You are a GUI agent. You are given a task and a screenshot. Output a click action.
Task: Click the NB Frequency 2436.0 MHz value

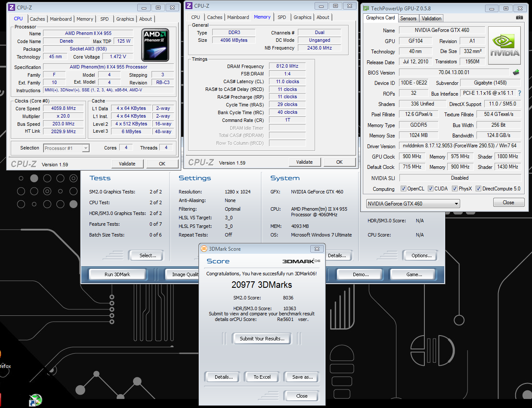pos(319,48)
